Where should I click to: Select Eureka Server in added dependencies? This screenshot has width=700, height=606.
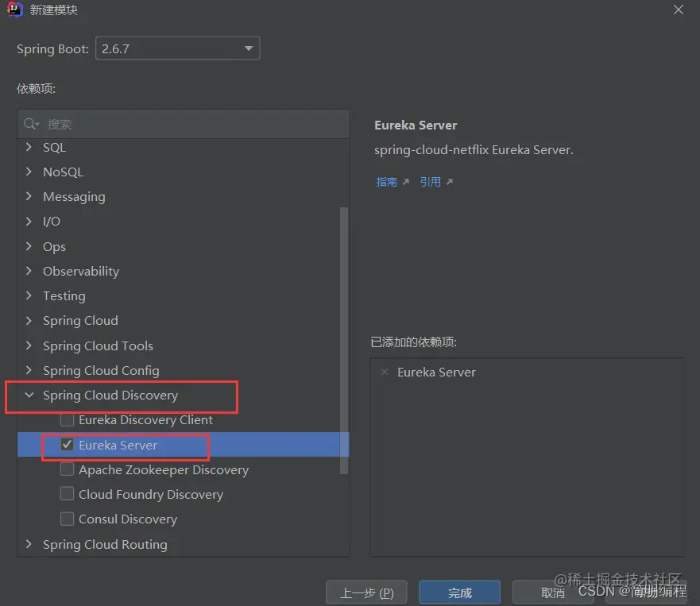436,372
